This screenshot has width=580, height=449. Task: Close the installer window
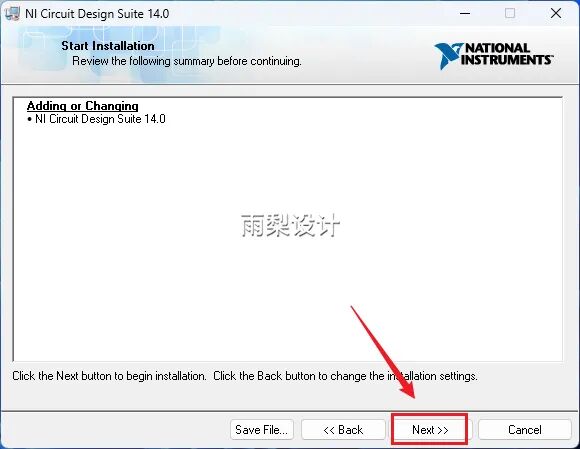[x=556, y=14]
